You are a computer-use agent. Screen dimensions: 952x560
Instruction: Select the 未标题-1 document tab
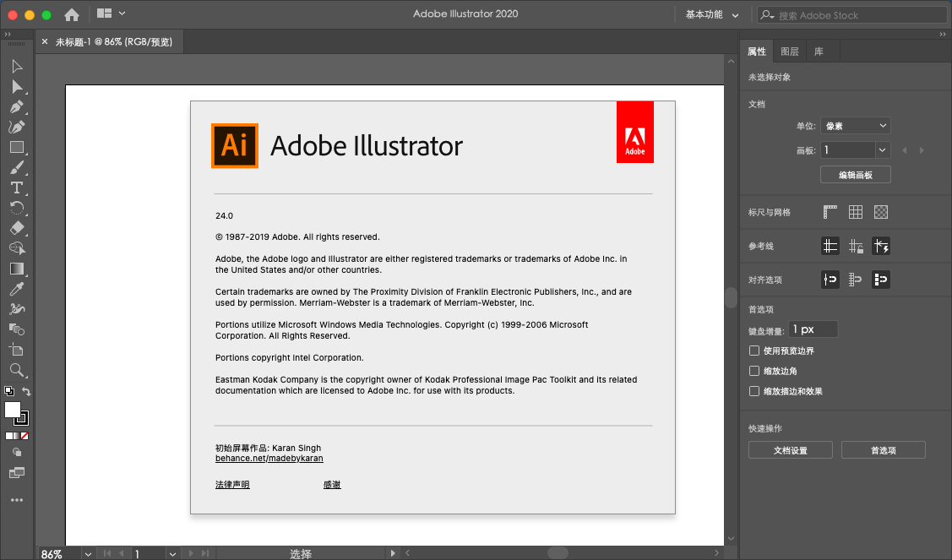click(114, 42)
